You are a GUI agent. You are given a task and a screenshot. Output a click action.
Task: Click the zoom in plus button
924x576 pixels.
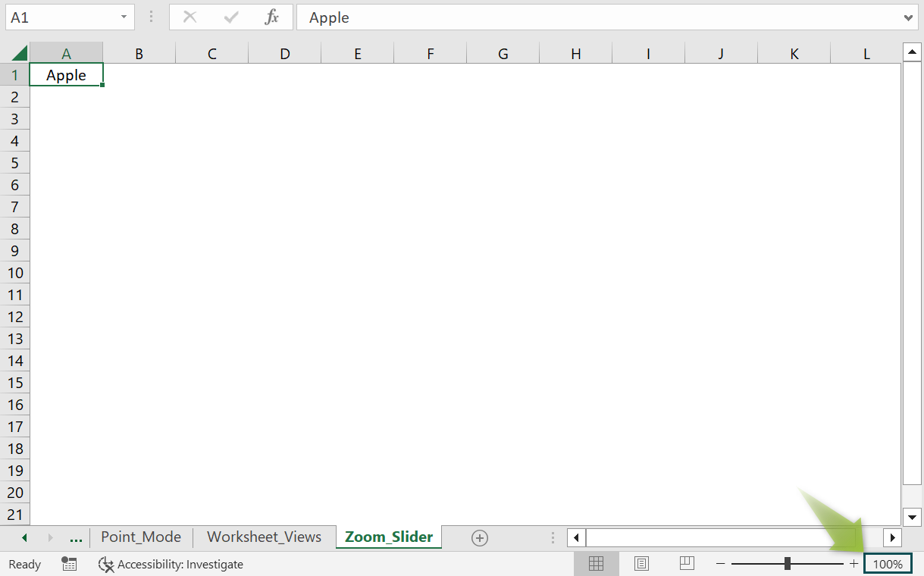coord(854,563)
